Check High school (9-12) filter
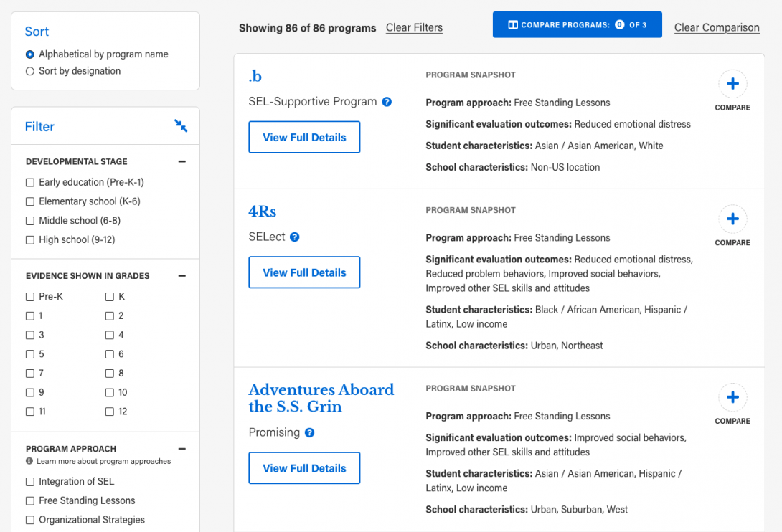The width and height of the screenshot is (782, 532). [30, 239]
